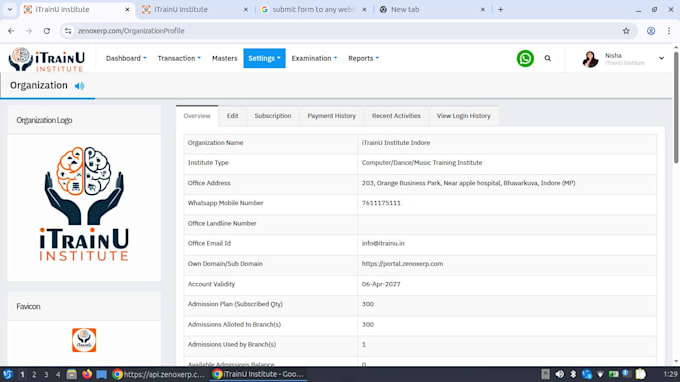
Task: Click the search magnifier icon in header
Action: (x=548, y=58)
